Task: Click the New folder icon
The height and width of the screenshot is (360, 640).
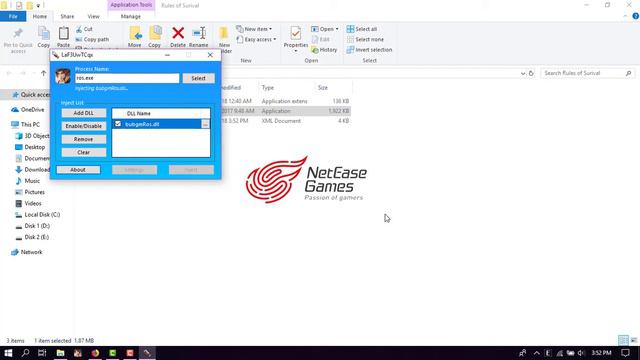Action: point(224,33)
